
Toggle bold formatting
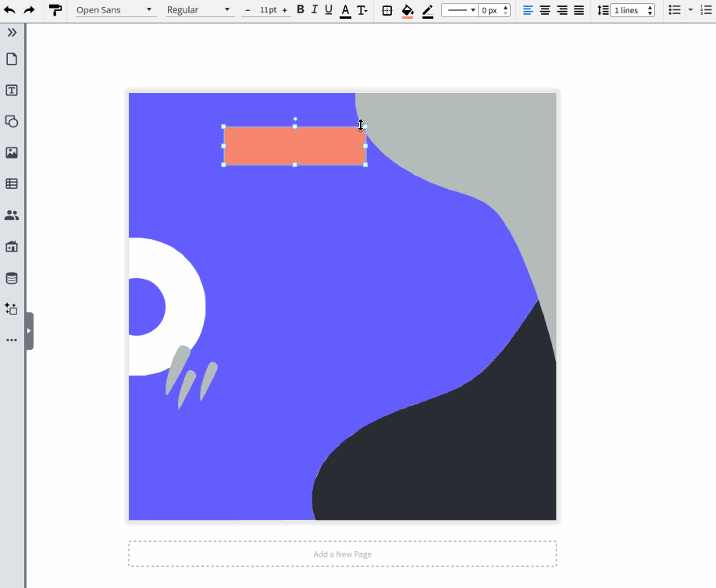coord(300,9)
